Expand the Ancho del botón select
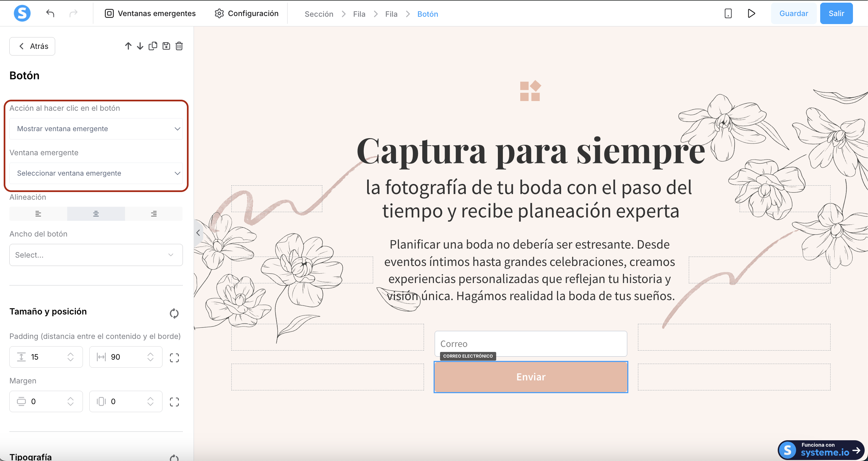The image size is (868, 461). 96,255
